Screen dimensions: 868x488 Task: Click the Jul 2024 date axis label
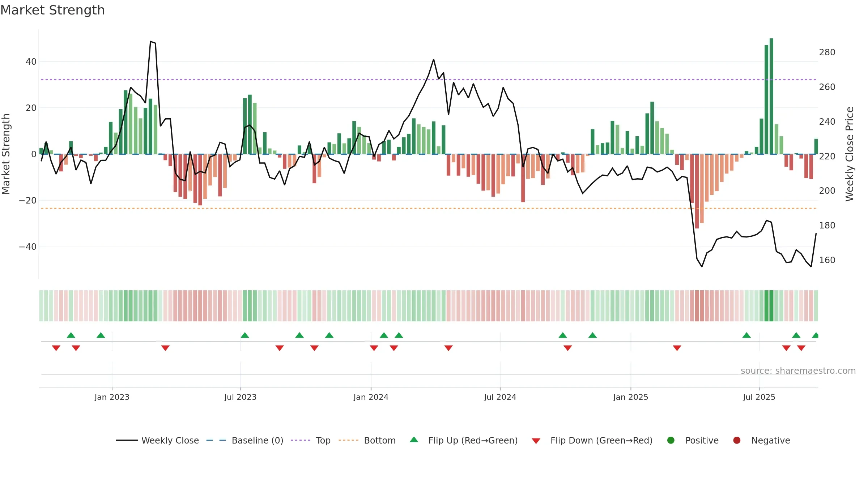500,397
